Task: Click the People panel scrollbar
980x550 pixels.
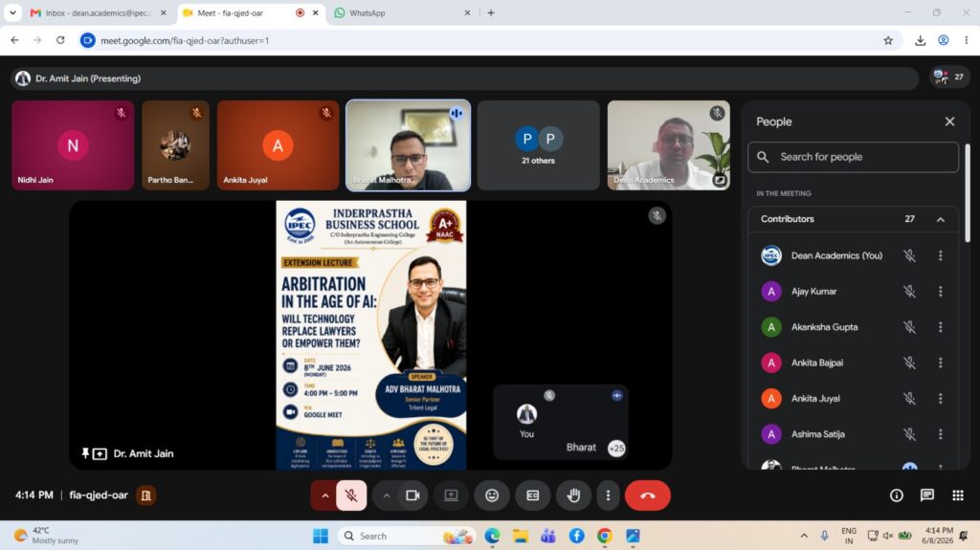Action: point(968,194)
